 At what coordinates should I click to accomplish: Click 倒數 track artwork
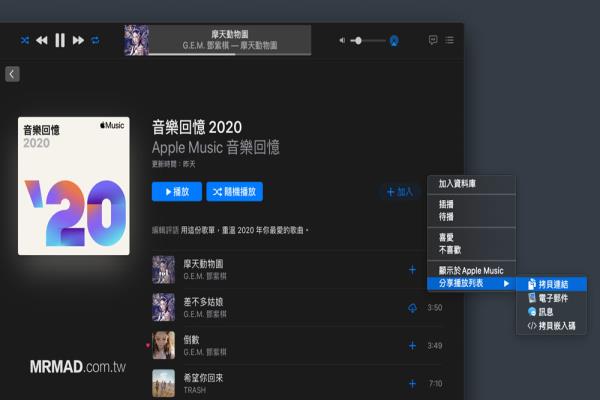tap(163, 345)
